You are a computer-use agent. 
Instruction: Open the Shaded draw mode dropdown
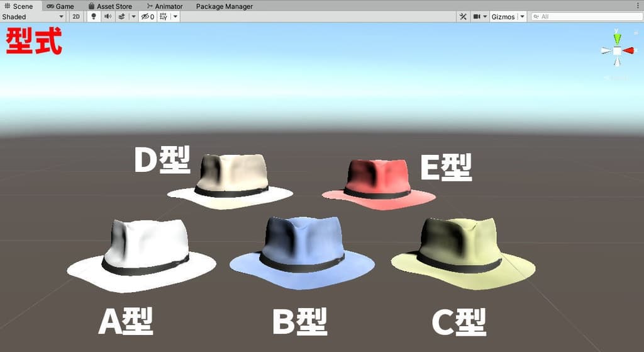(x=33, y=16)
